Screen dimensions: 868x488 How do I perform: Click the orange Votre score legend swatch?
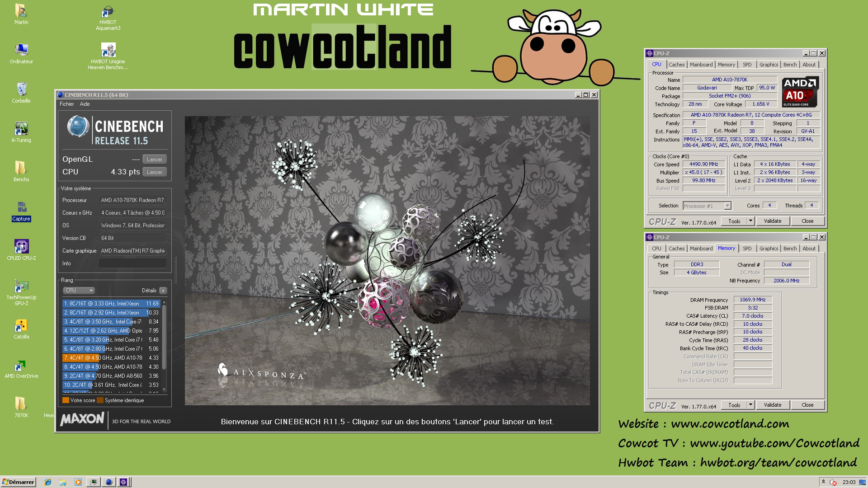click(x=66, y=400)
